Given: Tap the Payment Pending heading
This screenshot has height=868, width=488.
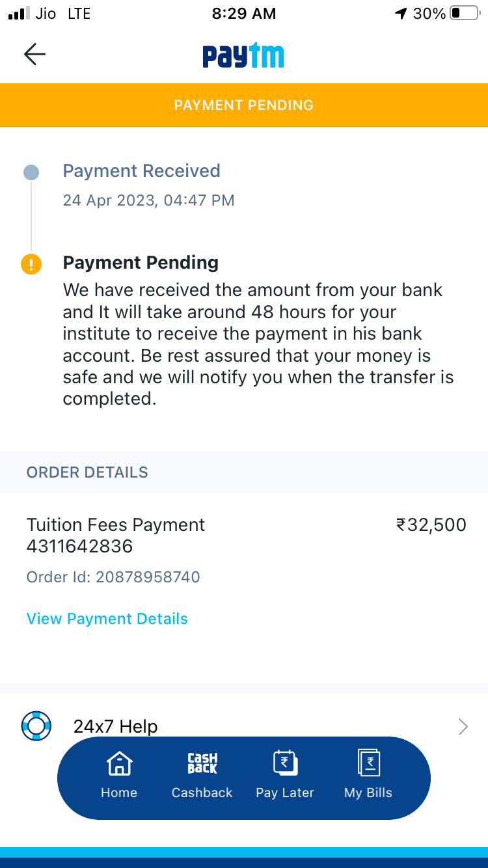Looking at the screenshot, I should (141, 263).
